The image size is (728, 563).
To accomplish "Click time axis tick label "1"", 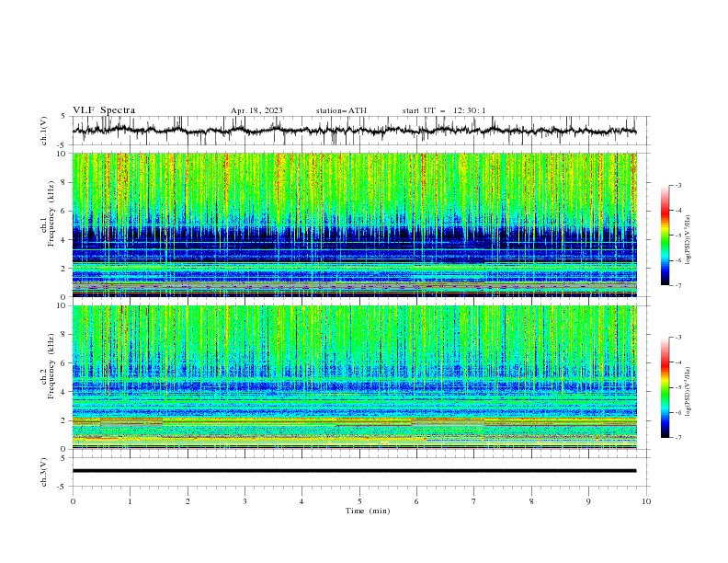I will pos(130,501).
